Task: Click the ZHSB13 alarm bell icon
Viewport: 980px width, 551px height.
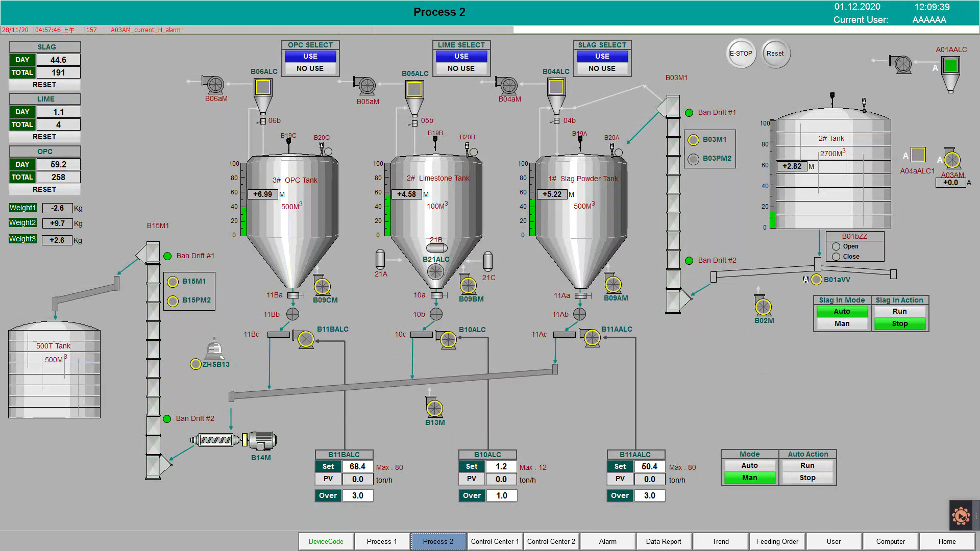Action: tap(214, 350)
